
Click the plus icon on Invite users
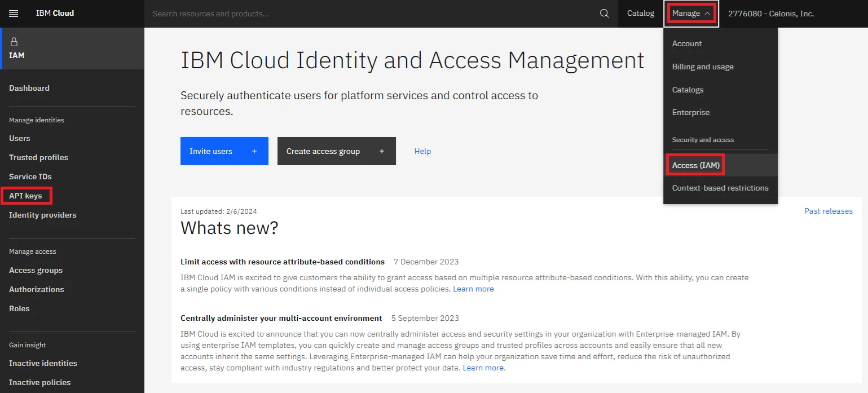(x=254, y=151)
